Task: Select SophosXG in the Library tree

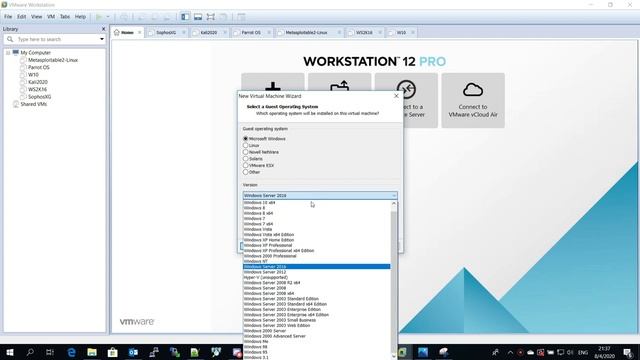Action: [x=40, y=97]
